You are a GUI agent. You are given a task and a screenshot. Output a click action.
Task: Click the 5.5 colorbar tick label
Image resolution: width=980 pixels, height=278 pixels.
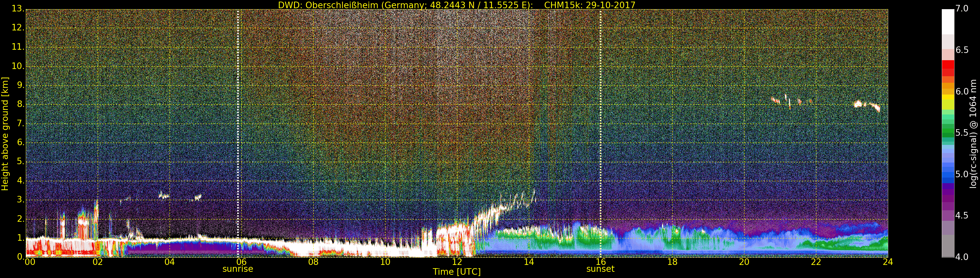point(962,132)
